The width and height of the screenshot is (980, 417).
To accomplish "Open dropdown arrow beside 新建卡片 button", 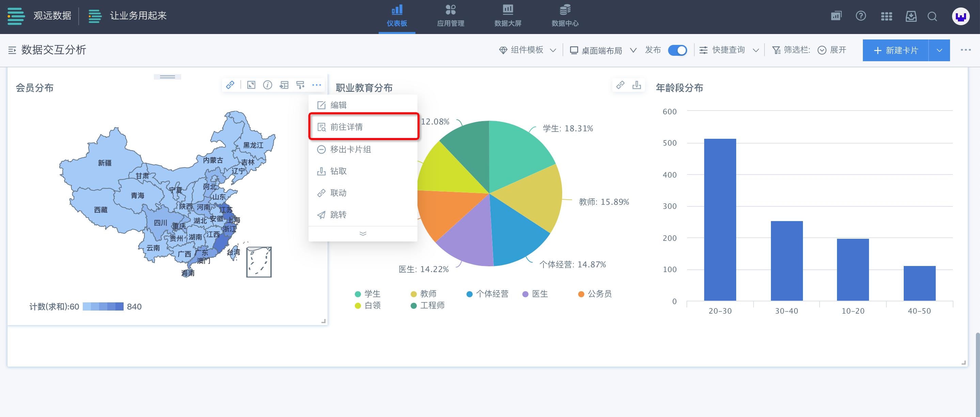I will (939, 50).
